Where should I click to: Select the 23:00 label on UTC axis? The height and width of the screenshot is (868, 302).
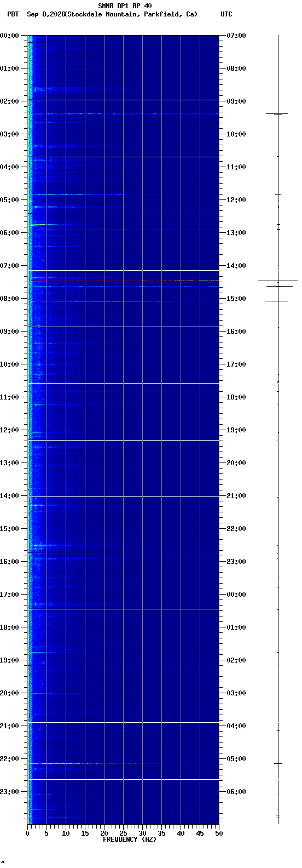[x=236, y=562]
